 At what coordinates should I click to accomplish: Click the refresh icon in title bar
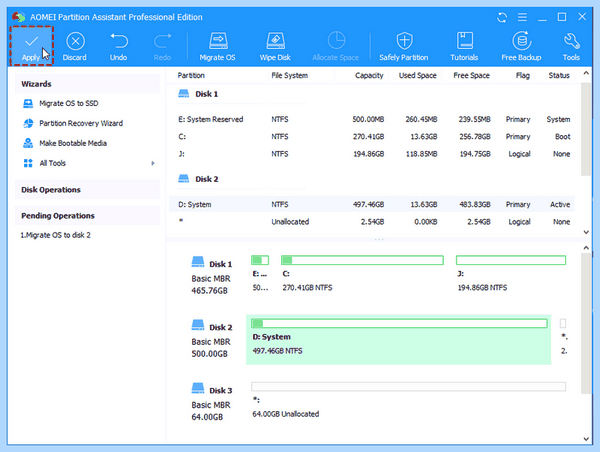coord(502,17)
